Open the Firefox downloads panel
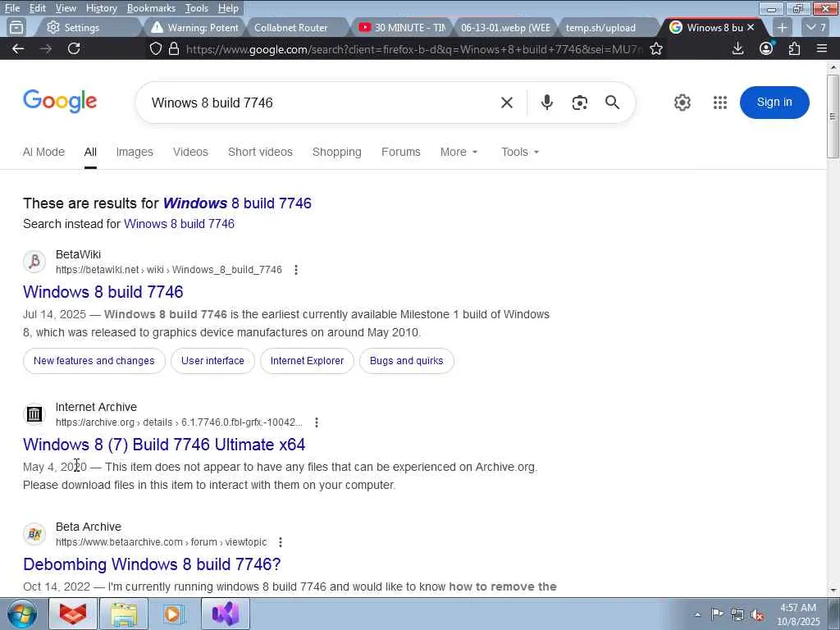840x630 pixels. (737, 48)
